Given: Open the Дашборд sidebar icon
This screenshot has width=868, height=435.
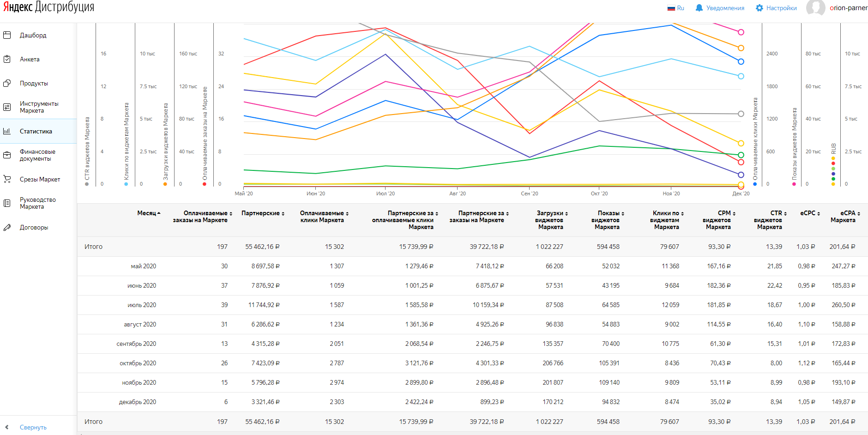Looking at the screenshot, I should [x=7, y=35].
